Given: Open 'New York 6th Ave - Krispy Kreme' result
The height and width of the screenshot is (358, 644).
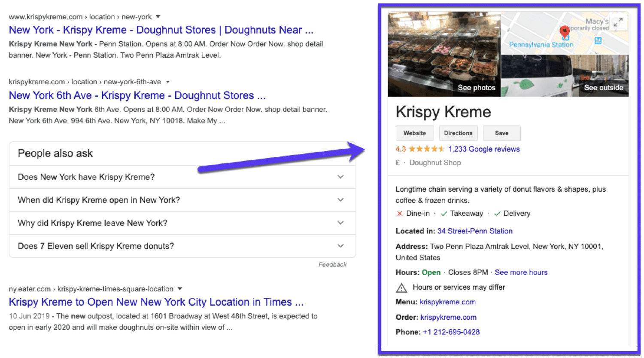Looking at the screenshot, I should (x=137, y=95).
